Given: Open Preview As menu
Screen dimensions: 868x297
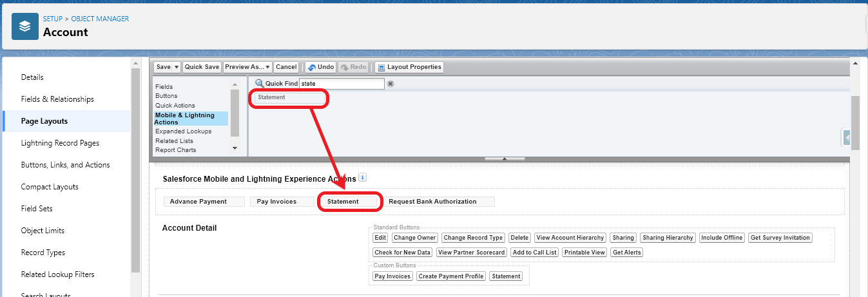Looking at the screenshot, I should [x=247, y=67].
